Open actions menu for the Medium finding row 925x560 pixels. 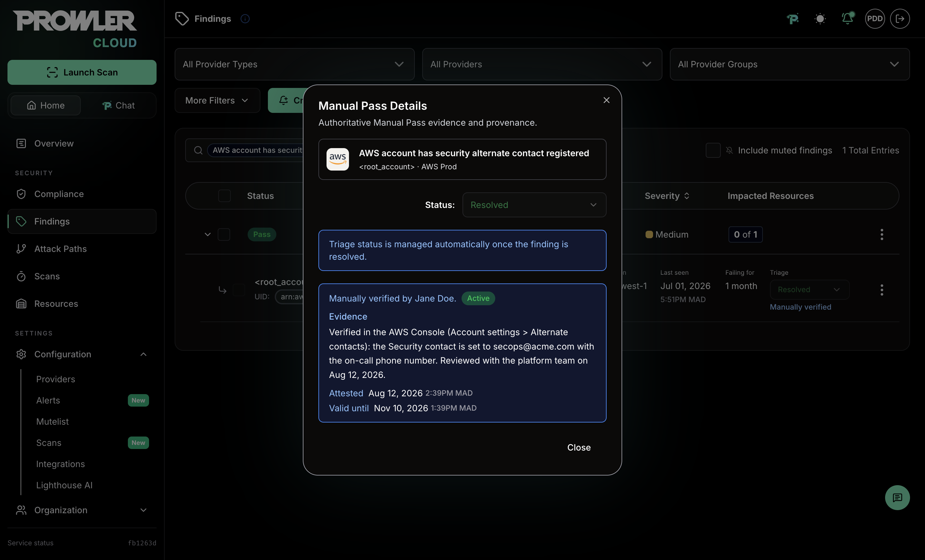882,234
